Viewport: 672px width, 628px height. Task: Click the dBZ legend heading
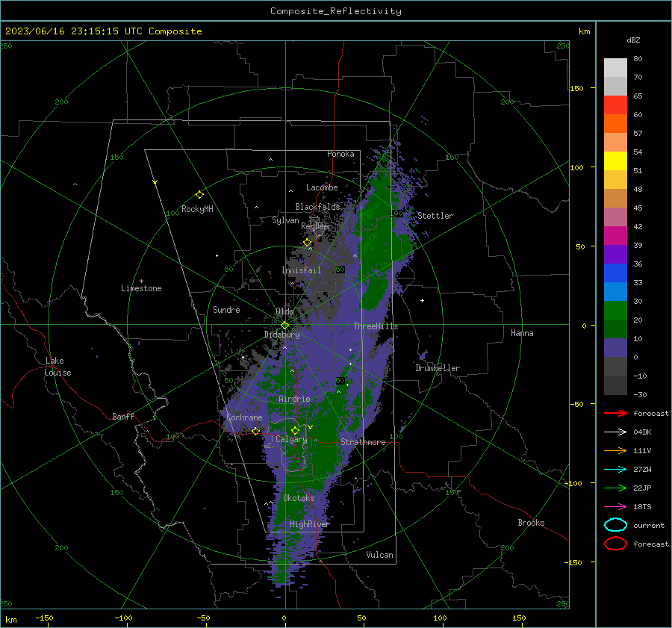click(x=633, y=40)
